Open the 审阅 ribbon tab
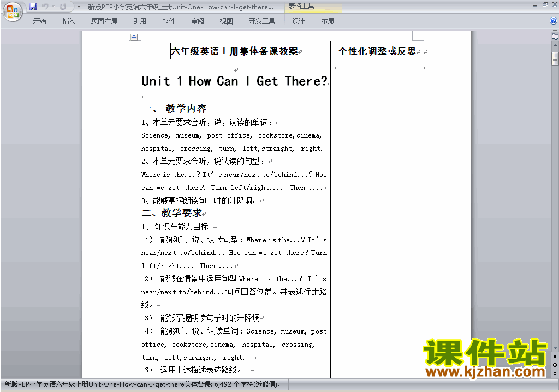The image size is (559, 392). 198,21
